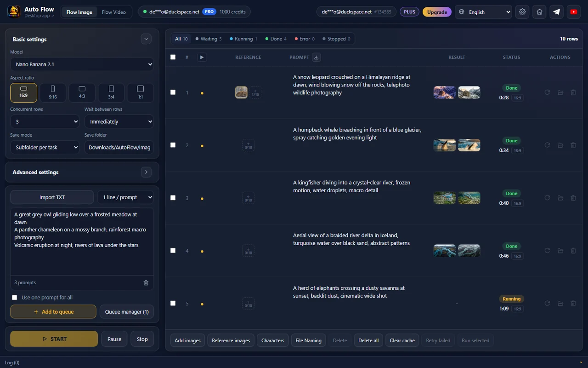Open the Telegram channel icon
This screenshot has width=588, height=368.
(557, 12)
